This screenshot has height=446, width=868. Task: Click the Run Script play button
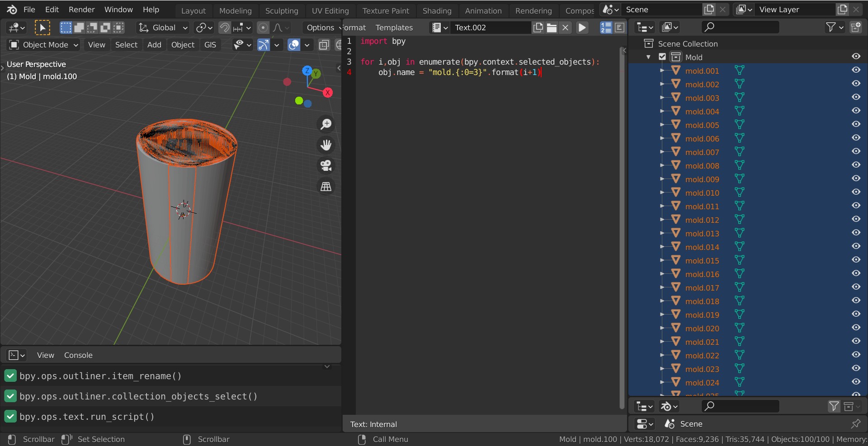(582, 28)
